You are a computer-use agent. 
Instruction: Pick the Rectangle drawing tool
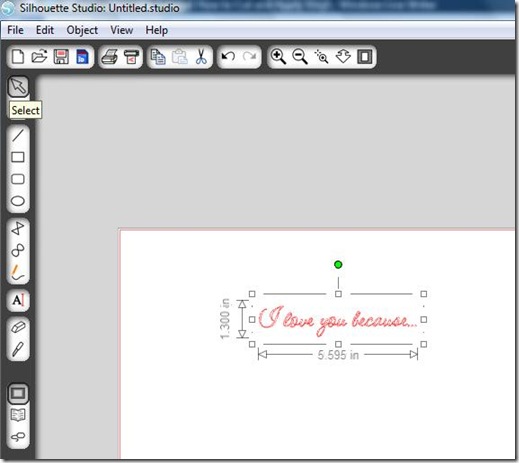click(18, 157)
